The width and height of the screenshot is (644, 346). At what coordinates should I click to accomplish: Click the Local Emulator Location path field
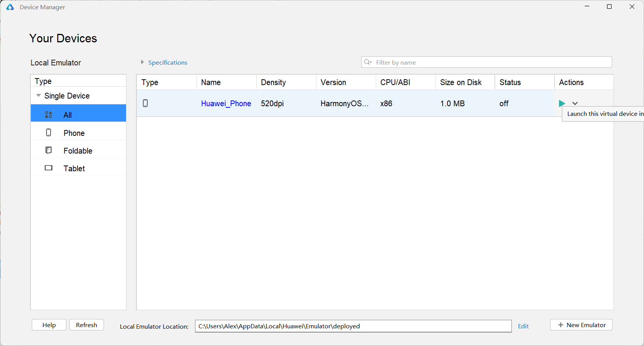coord(353,326)
